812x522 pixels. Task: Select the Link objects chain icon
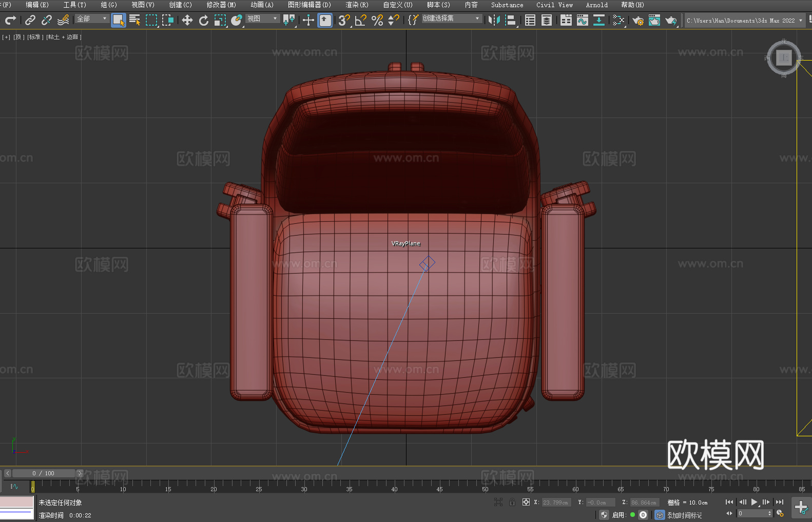pos(30,20)
